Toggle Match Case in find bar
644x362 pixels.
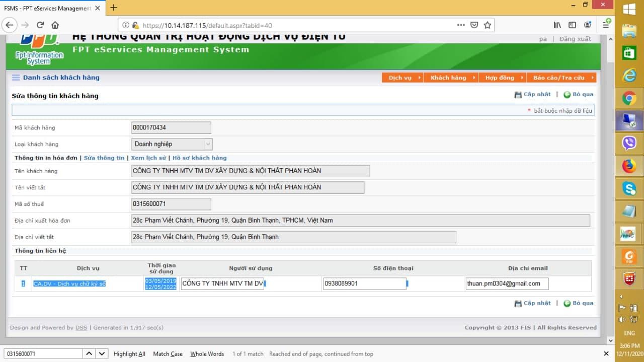click(x=168, y=354)
